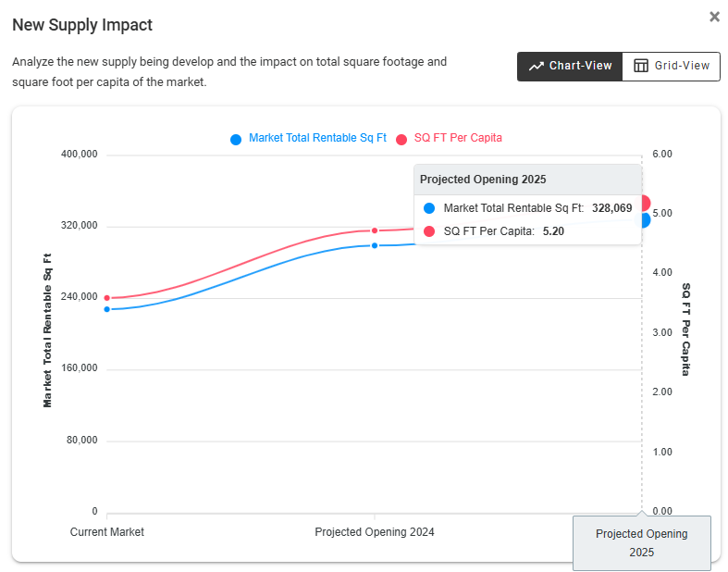Click the blue marker inside the tooltip
Screen dimensions: 728x572
(x=428, y=208)
